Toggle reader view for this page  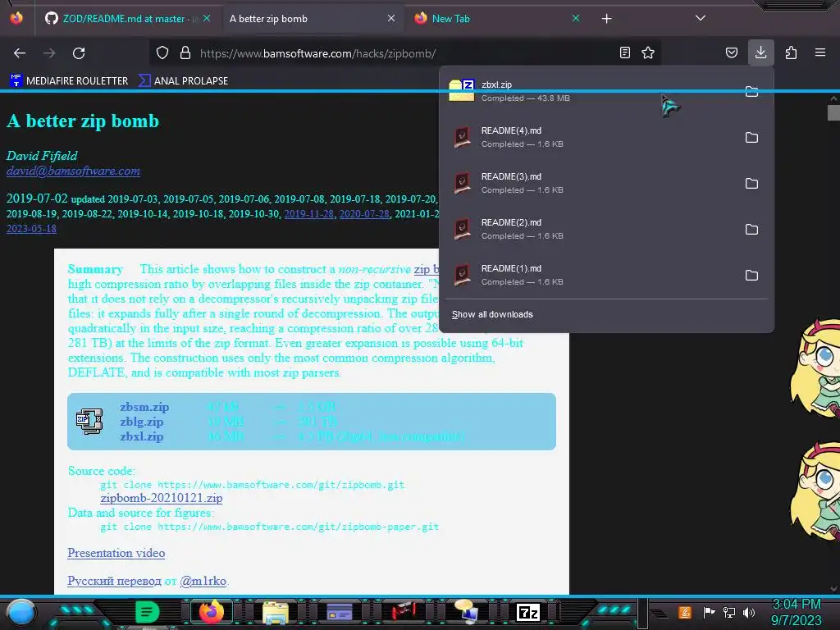[x=624, y=52]
